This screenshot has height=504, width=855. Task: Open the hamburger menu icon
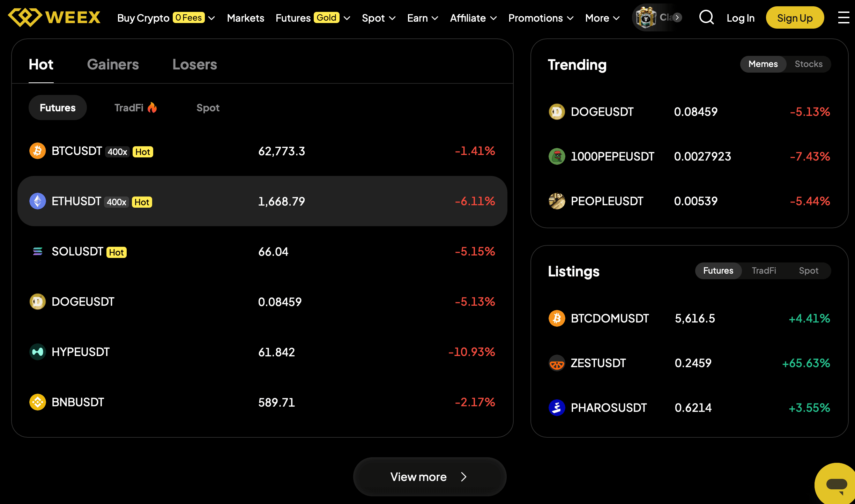pyautogui.click(x=844, y=17)
